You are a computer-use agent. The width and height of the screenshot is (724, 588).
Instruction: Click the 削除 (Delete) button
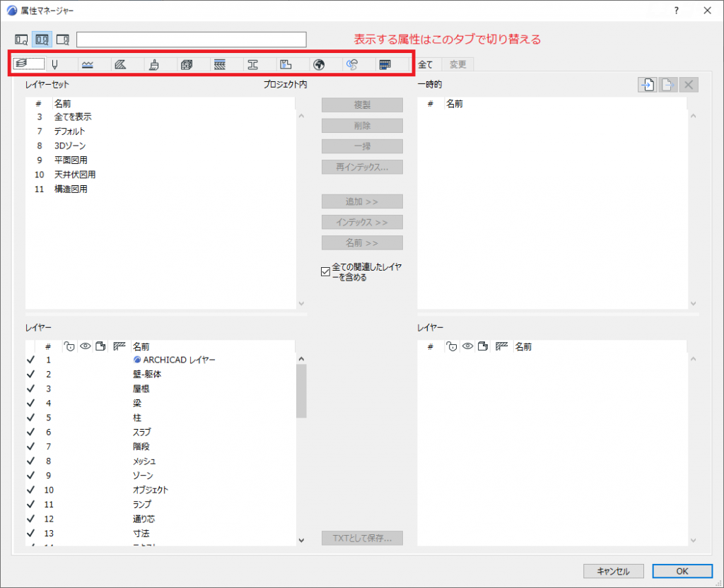[x=362, y=126]
